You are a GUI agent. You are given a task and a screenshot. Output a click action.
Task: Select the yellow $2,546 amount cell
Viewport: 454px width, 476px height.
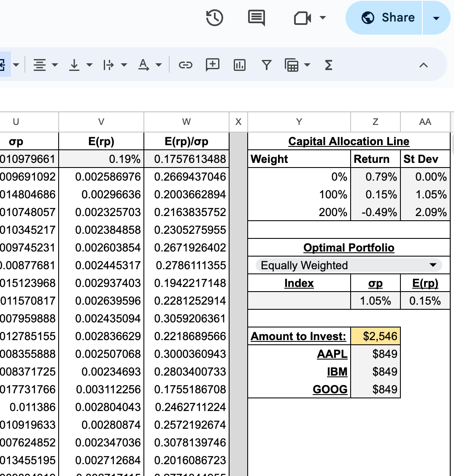[x=375, y=336]
